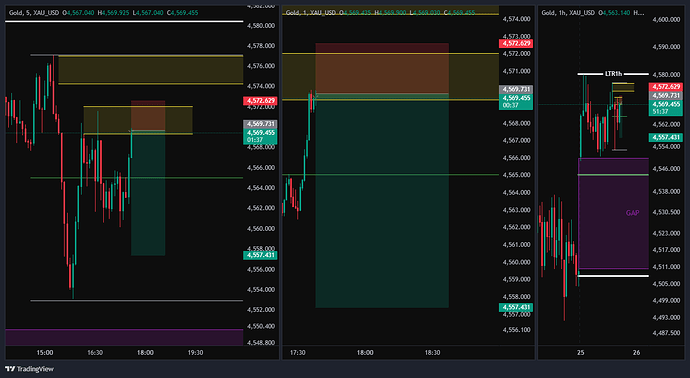Click the 17:30 time axis label
Image resolution: width=690 pixels, height=378 pixels.
(298, 353)
